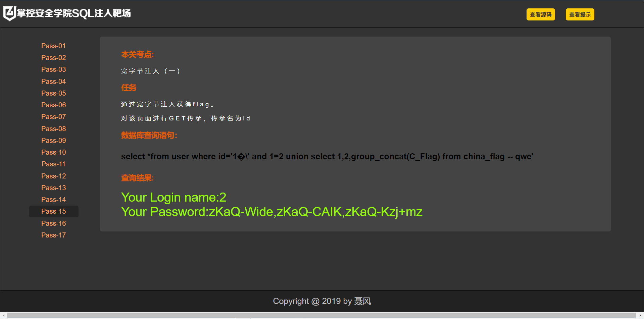Screen dimensions: 644x319
Task: Open Pass-16 in sidebar
Action: [x=54, y=223]
